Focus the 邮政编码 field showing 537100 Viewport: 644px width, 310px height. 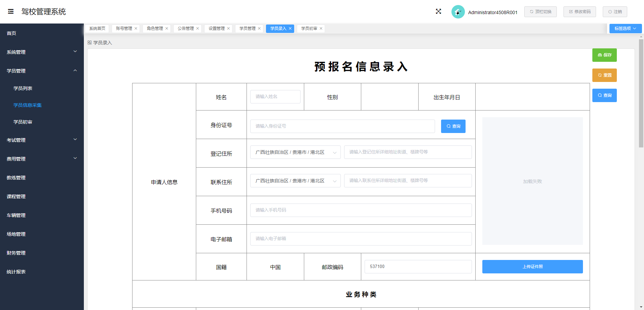click(418, 267)
